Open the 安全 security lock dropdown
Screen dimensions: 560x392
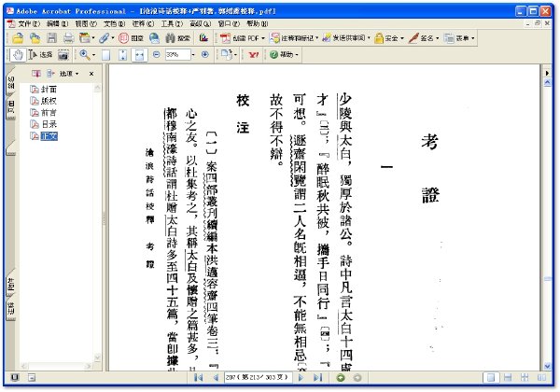pyautogui.click(x=389, y=38)
